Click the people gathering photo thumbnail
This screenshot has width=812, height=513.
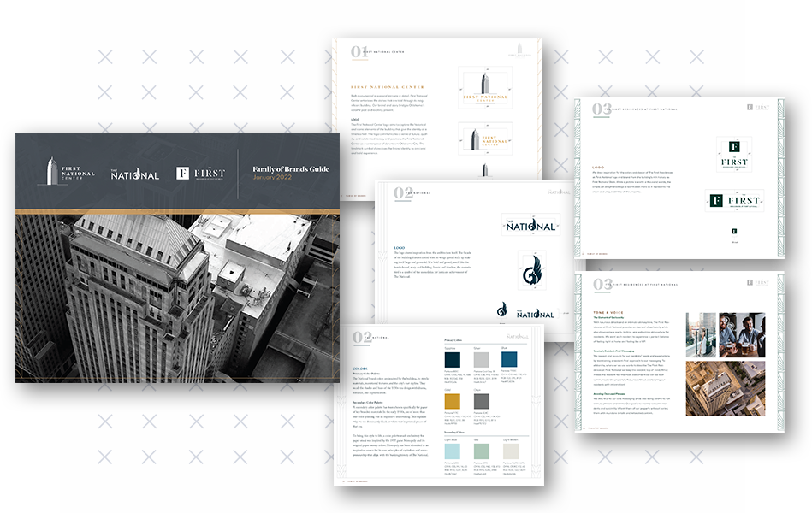pos(741,334)
